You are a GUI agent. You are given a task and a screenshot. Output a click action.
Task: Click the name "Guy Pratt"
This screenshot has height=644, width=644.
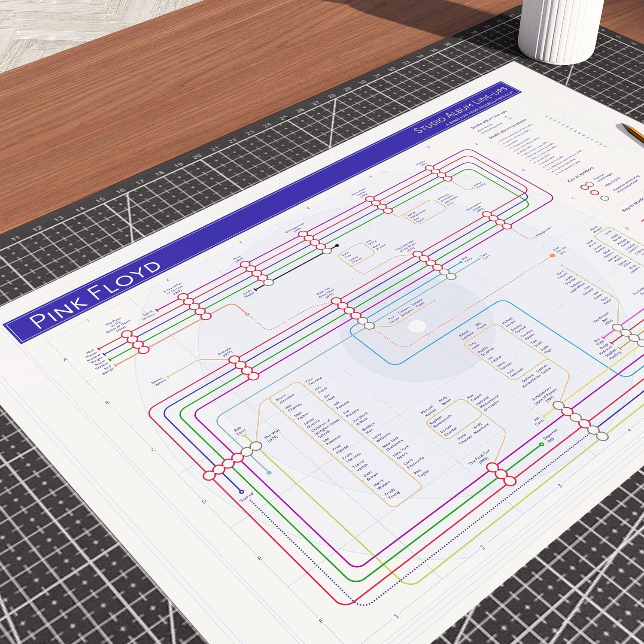click(598, 342)
